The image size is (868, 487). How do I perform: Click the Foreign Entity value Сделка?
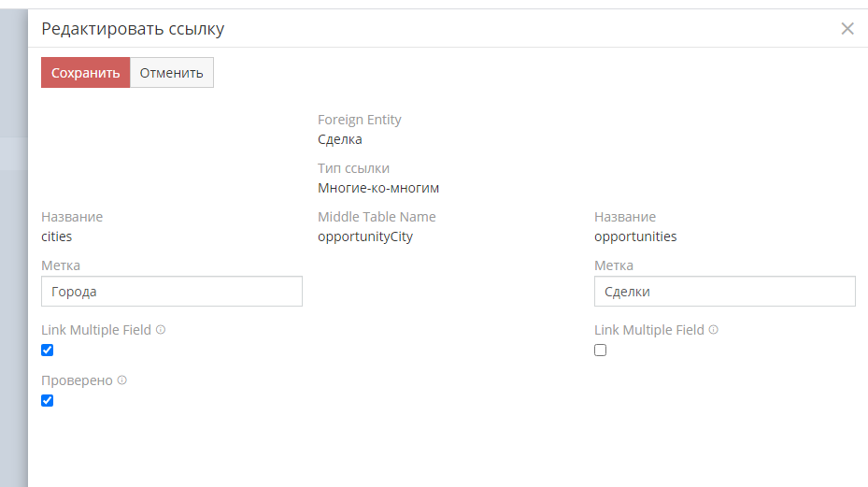(340, 139)
